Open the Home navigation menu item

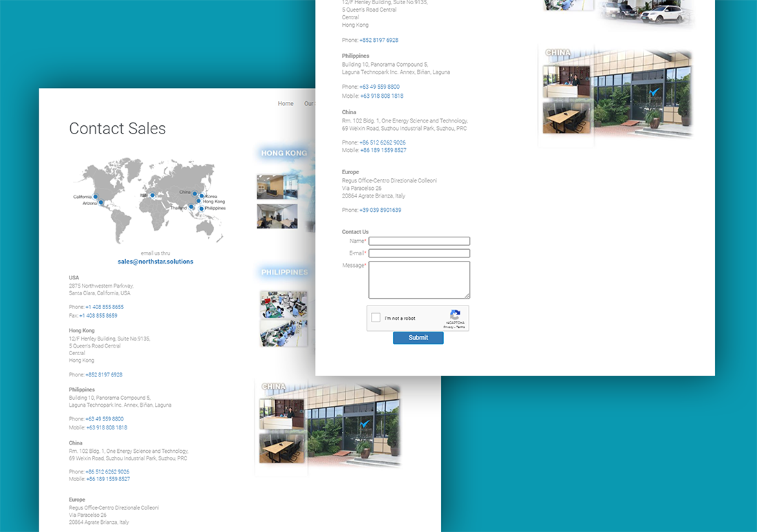click(286, 104)
